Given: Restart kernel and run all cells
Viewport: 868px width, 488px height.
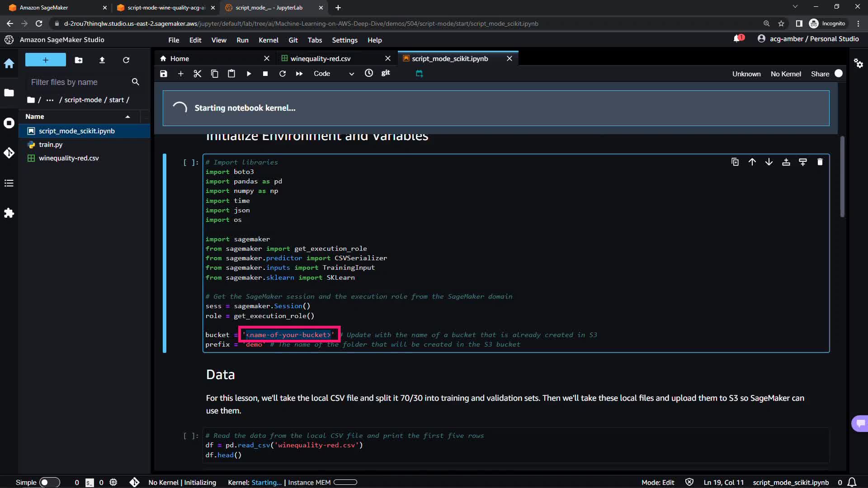Looking at the screenshot, I should [x=299, y=74].
